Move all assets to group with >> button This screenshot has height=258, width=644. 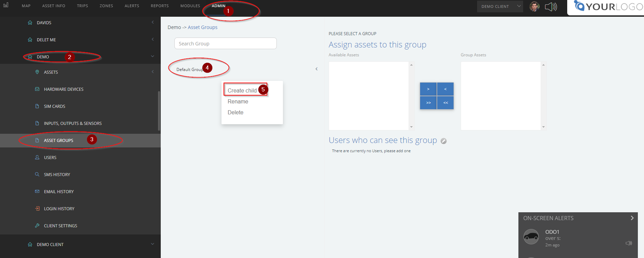[428, 103]
